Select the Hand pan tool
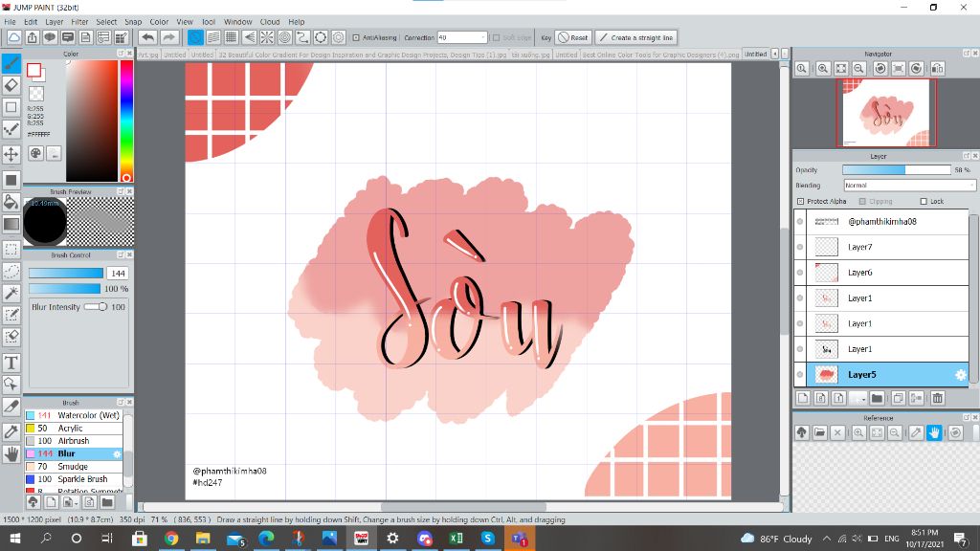The height and width of the screenshot is (551, 980). click(11, 454)
